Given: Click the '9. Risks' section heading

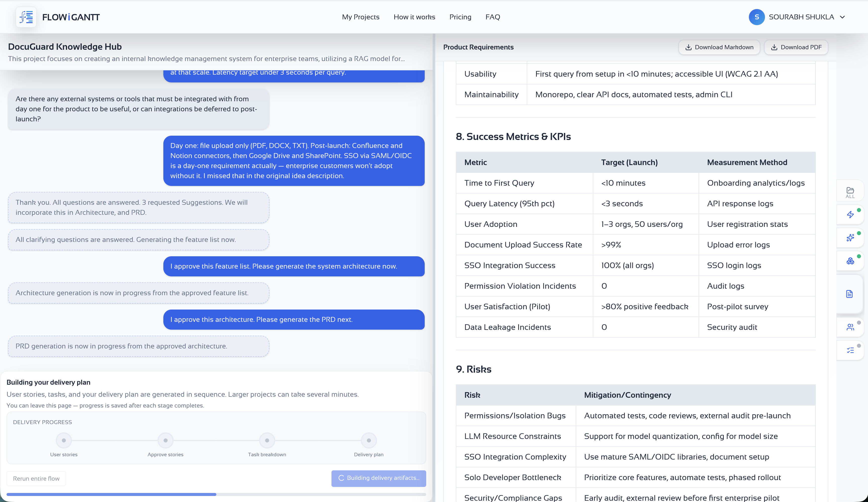Looking at the screenshot, I should click(474, 369).
